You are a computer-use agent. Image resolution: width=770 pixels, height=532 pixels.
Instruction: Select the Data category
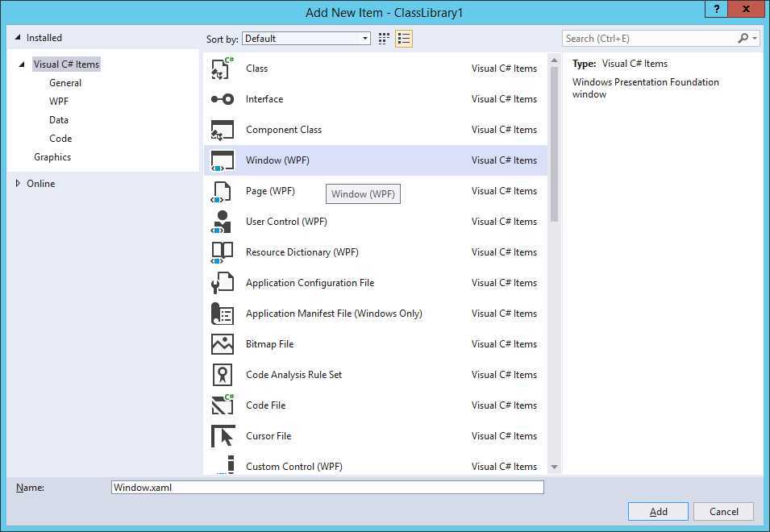tap(58, 120)
